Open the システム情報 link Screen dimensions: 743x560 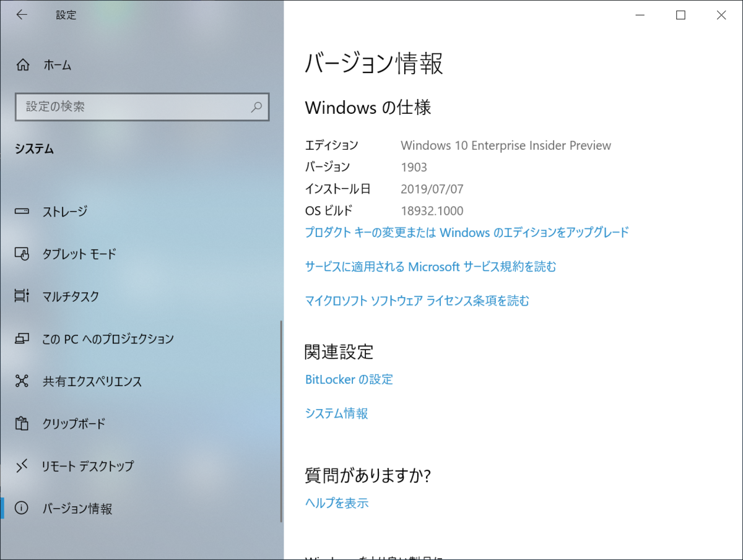pyautogui.click(x=337, y=413)
